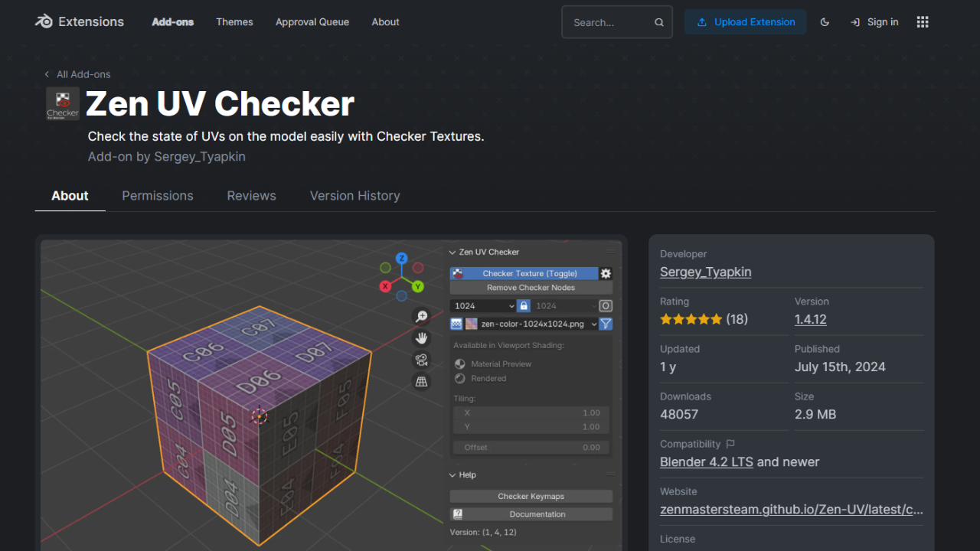Screen dimensions: 980x551
Task: Click the resolution lock icon toggle
Action: (524, 305)
